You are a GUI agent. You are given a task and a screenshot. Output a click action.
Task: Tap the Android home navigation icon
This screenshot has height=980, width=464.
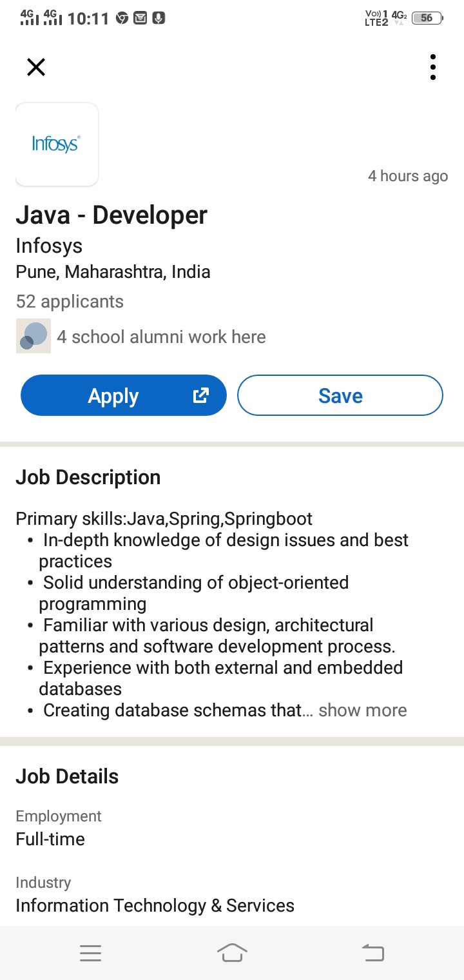tap(232, 953)
